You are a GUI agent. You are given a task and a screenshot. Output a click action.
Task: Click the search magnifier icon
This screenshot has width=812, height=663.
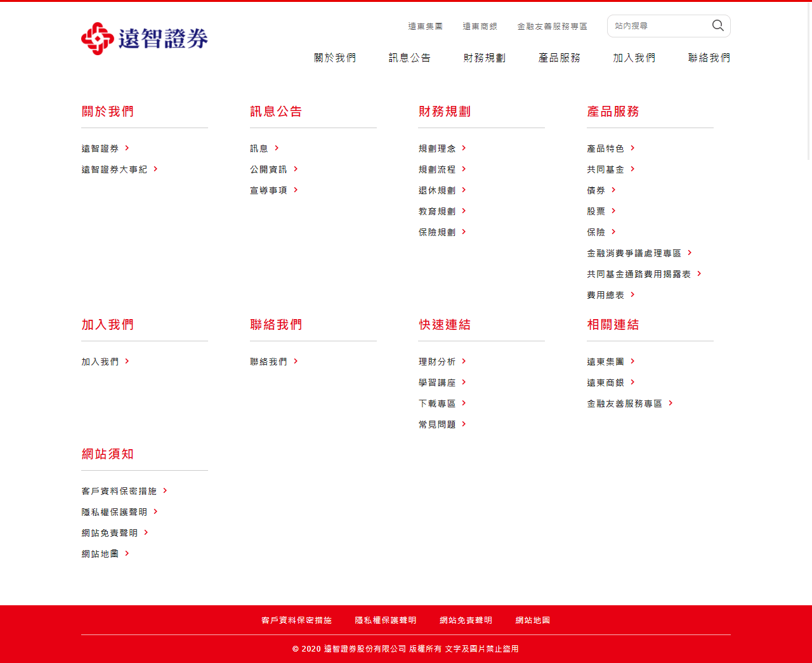(x=717, y=25)
